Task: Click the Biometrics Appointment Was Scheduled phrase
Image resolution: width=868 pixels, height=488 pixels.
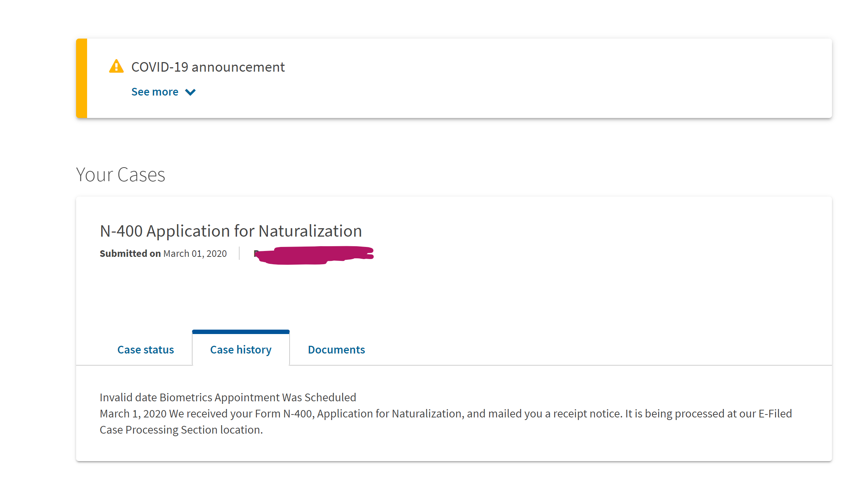Action: pyautogui.click(x=258, y=397)
